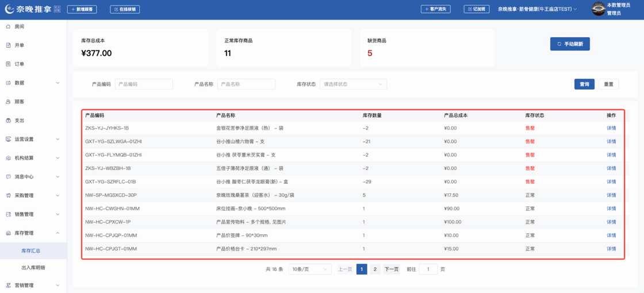Screen dimensions: 644x293
Task: Open the 10条/页 page size dropdown
Action: (x=310, y=269)
